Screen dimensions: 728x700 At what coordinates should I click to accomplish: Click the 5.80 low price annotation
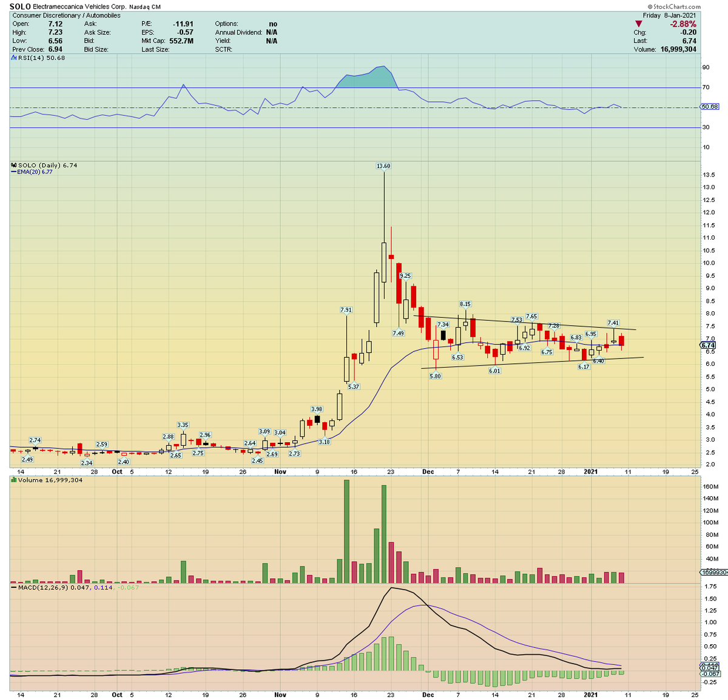coord(436,375)
